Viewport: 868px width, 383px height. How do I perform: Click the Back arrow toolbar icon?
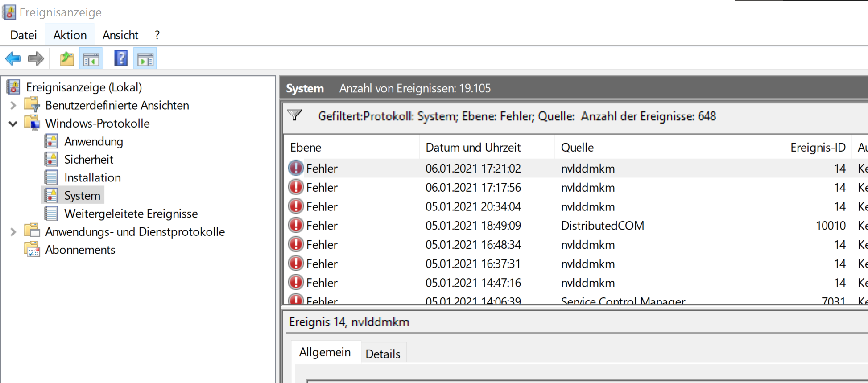point(13,58)
